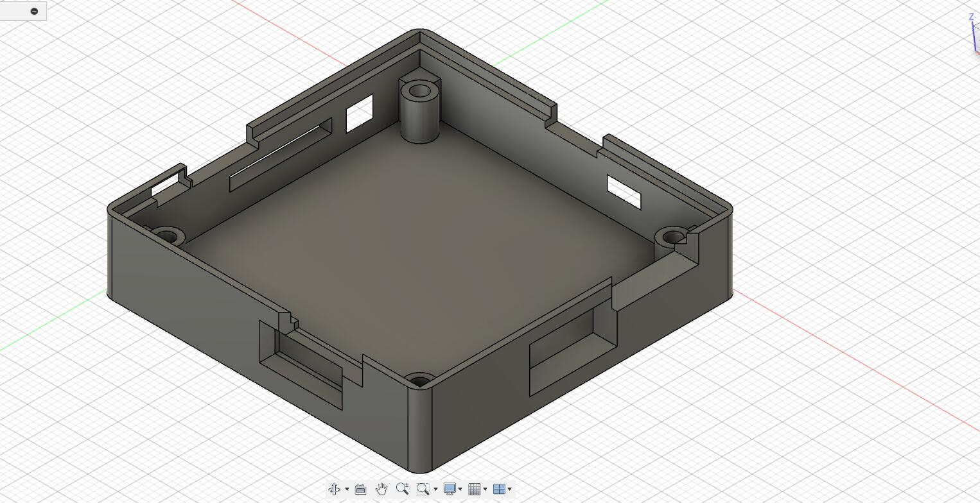Open the Orbit type dropdown arrow
The image size is (980, 503).
[347, 489]
